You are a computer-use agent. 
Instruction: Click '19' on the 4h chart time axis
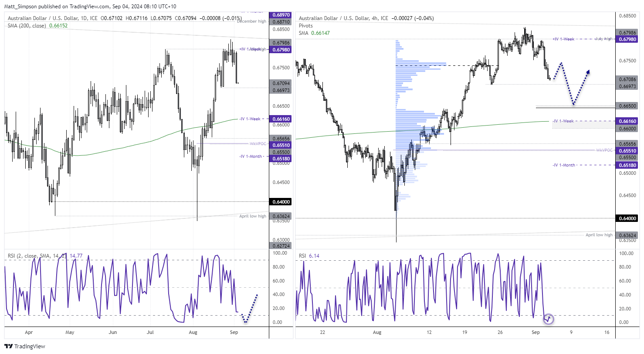[x=464, y=332]
